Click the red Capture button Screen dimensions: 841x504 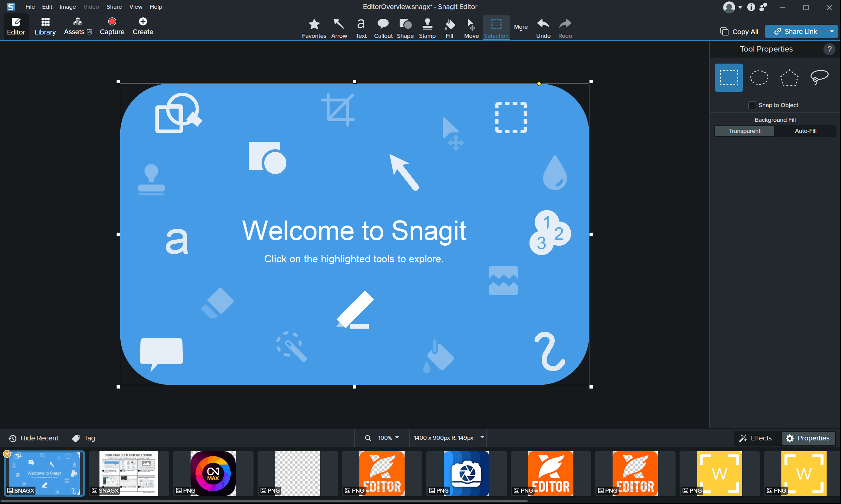pos(112,26)
